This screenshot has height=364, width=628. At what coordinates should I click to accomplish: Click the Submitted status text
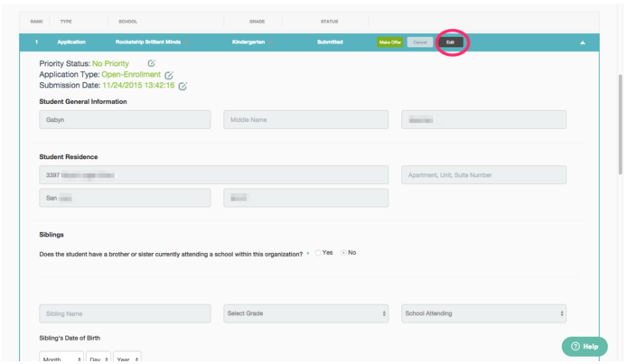pyautogui.click(x=330, y=42)
